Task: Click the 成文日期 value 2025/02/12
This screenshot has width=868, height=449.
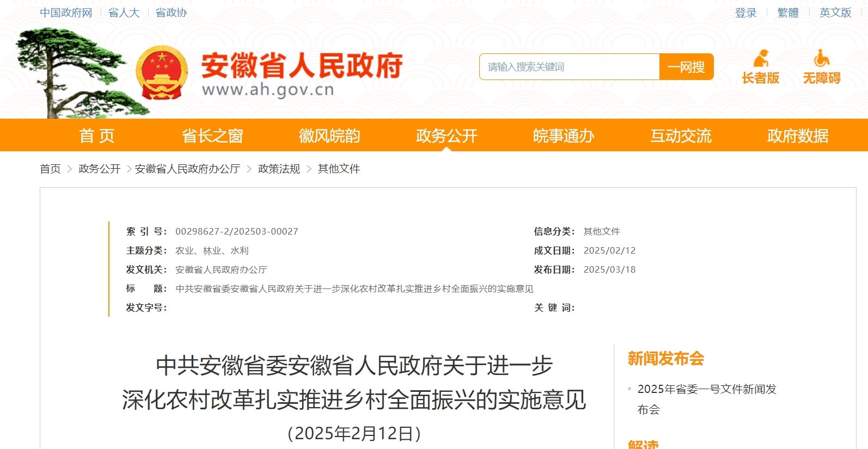Action: pyautogui.click(x=609, y=250)
